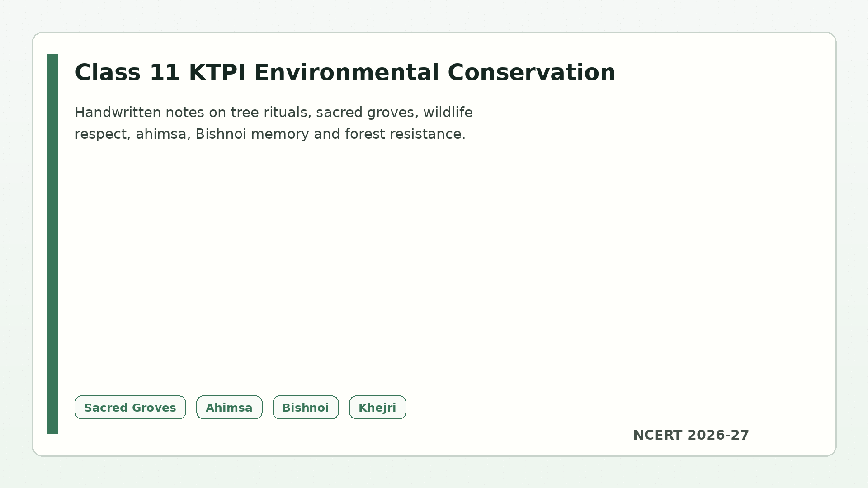Image resolution: width=868 pixels, height=488 pixels.
Task: Select the Sacred Groves tag
Action: 130,408
